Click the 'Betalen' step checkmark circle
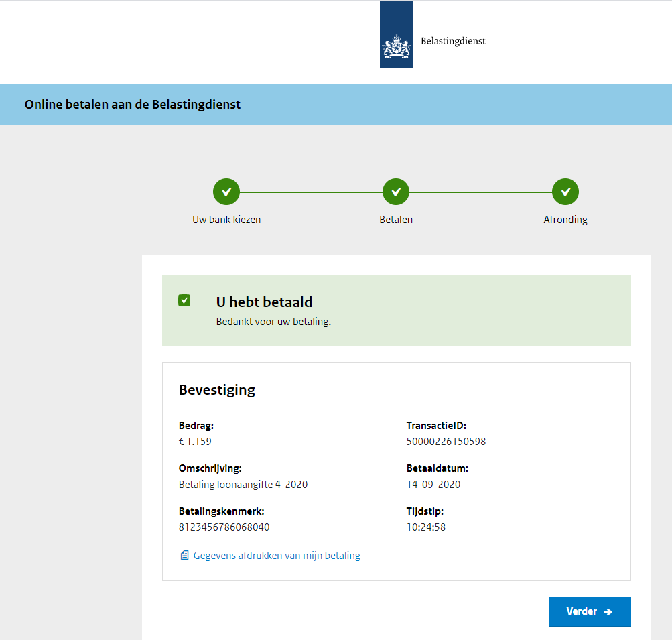The height and width of the screenshot is (640, 672). [396, 192]
